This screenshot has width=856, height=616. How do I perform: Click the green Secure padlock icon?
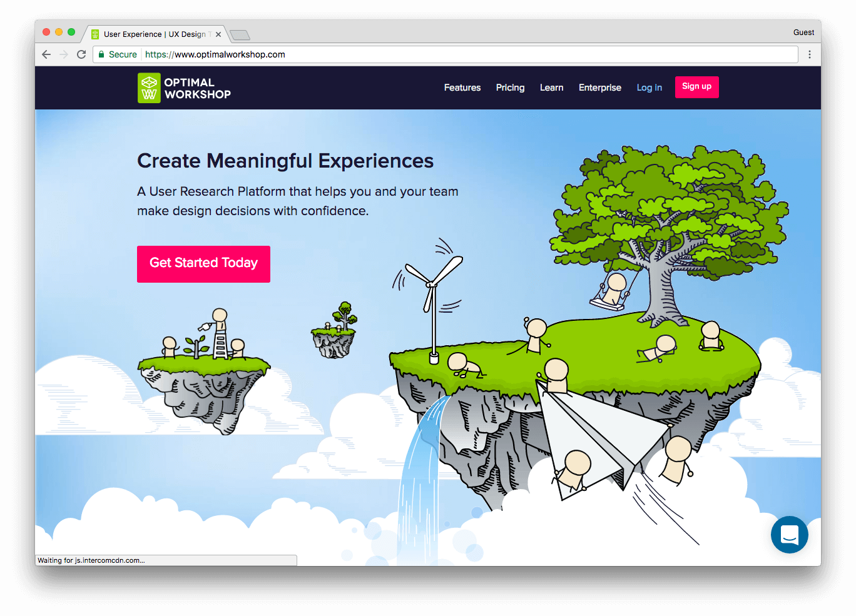pos(101,54)
